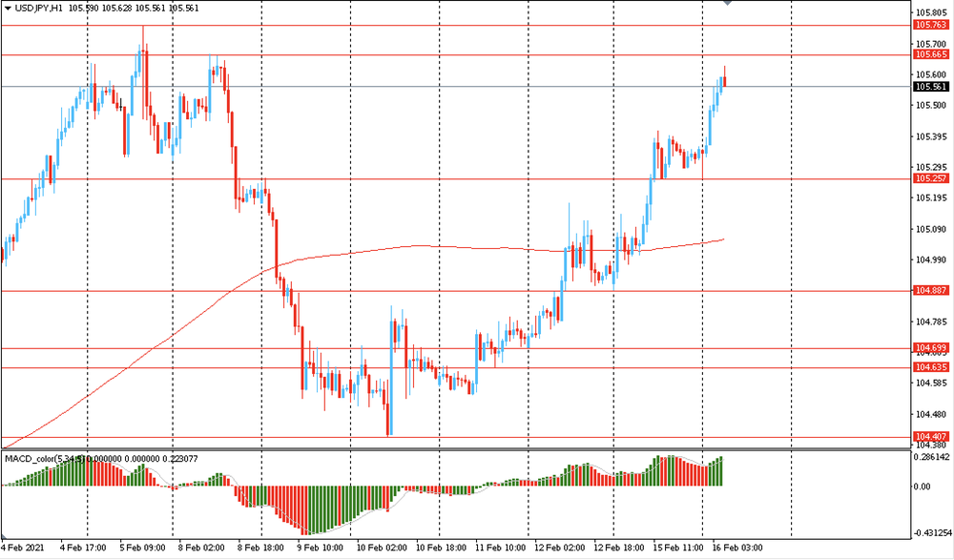The width and height of the screenshot is (954, 560).
Task: Click the 105.395 price axis value
Action: tap(931, 137)
